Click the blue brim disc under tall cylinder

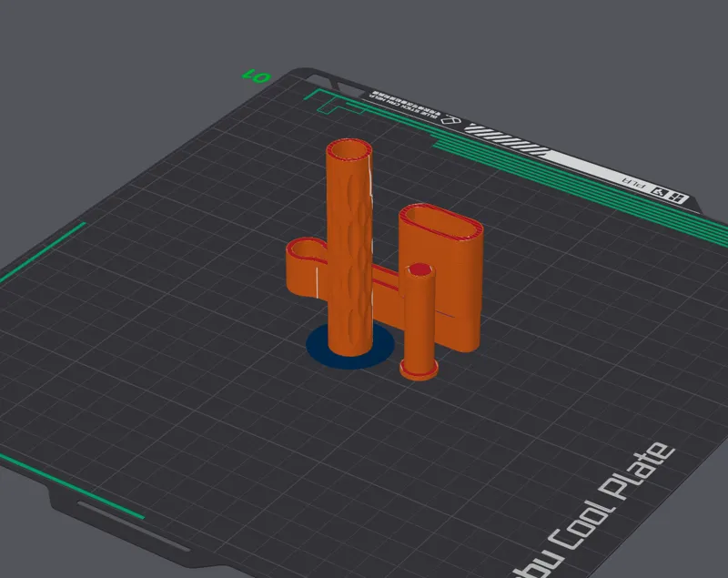[x=350, y=348]
